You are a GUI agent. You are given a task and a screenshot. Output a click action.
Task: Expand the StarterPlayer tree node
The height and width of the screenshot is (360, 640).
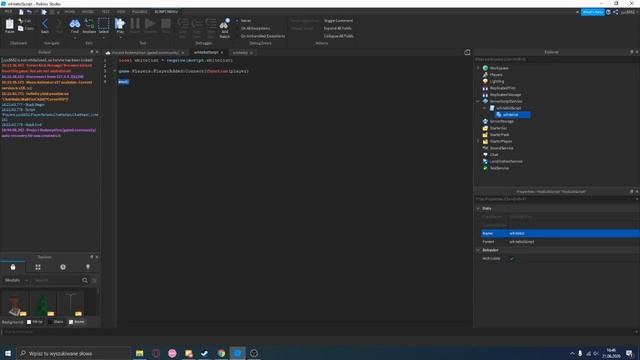tap(478, 141)
